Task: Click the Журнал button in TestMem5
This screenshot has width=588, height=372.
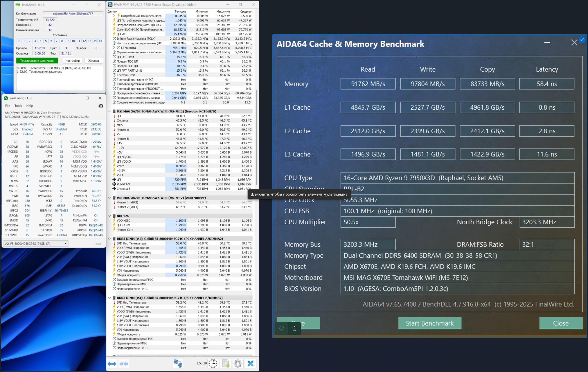Action: pyautogui.click(x=93, y=61)
